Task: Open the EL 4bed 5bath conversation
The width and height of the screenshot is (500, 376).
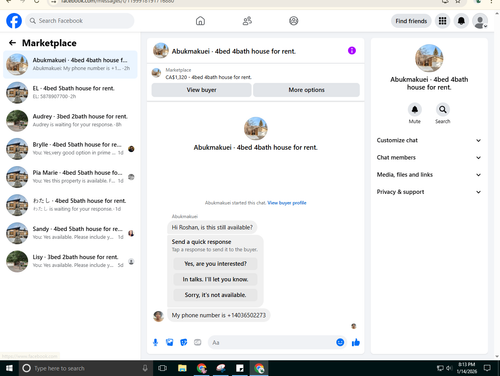Action: coord(70,92)
